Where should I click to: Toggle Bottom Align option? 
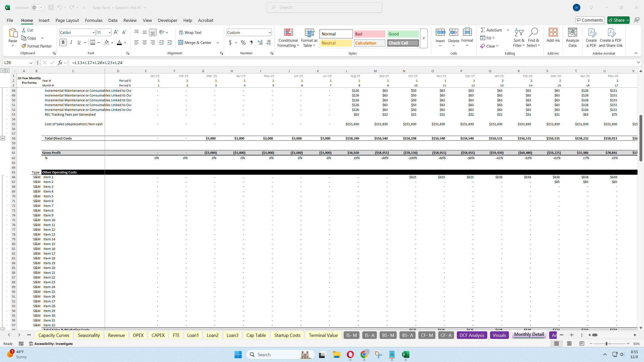click(153, 32)
